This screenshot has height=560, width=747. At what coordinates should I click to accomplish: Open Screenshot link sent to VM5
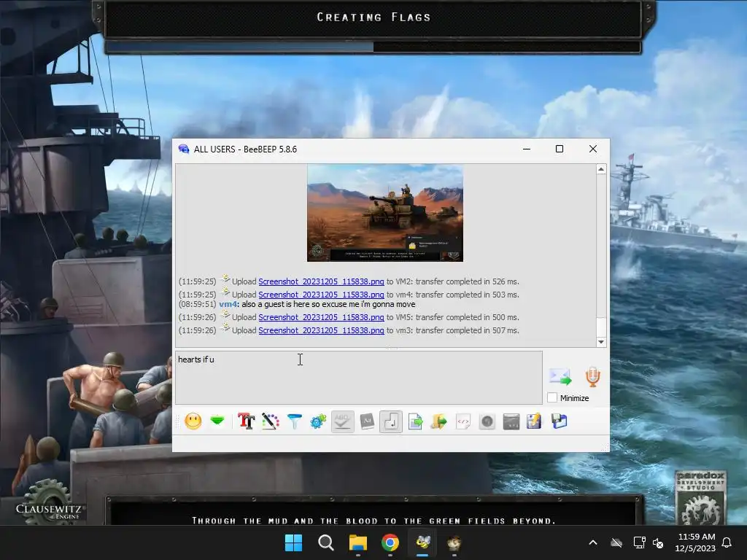click(321, 317)
